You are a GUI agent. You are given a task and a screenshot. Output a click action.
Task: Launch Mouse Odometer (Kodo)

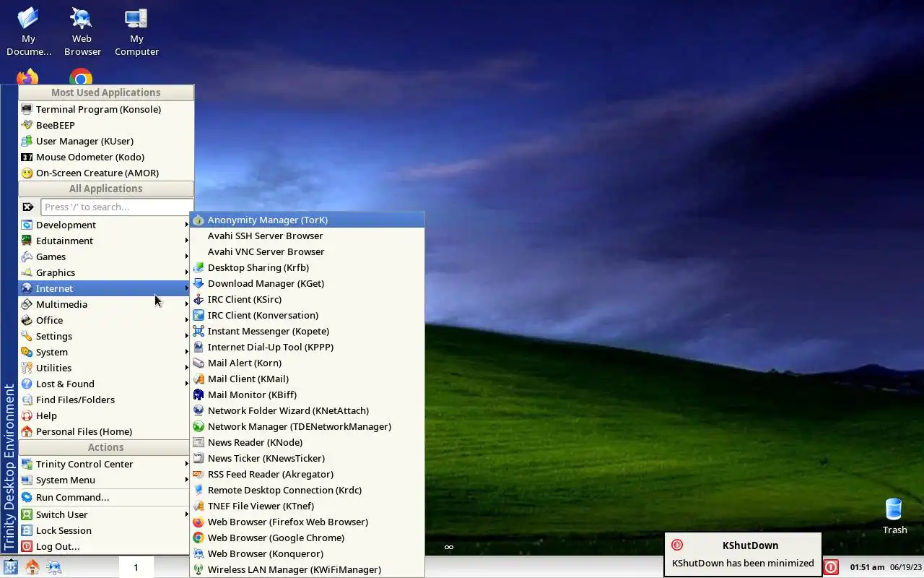[x=105, y=157]
